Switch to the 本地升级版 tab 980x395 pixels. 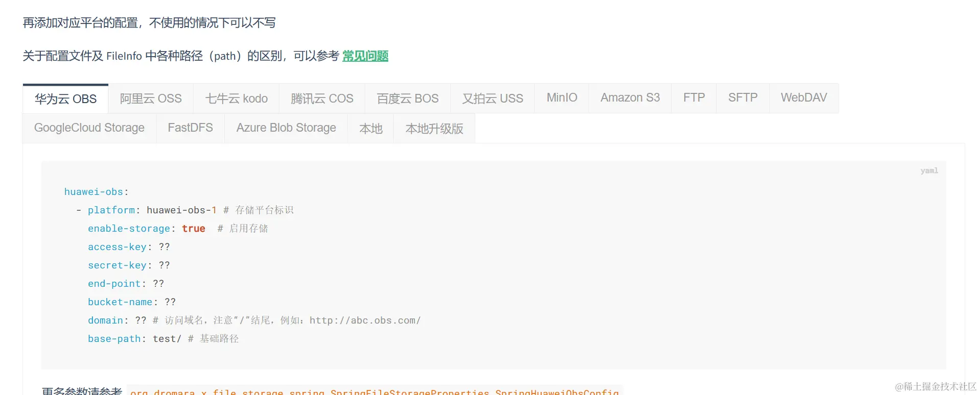(434, 129)
